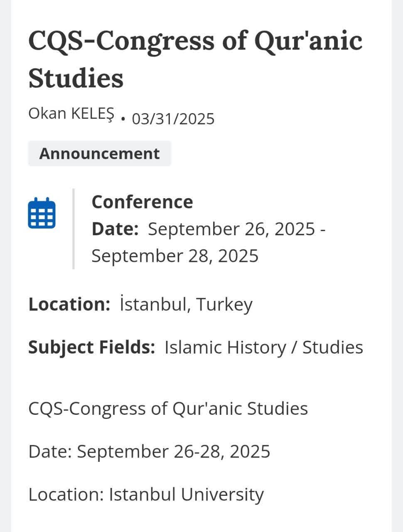Click the 'Date: September 26-28, 2025' paragraph
403x532 pixels.
(x=149, y=451)
